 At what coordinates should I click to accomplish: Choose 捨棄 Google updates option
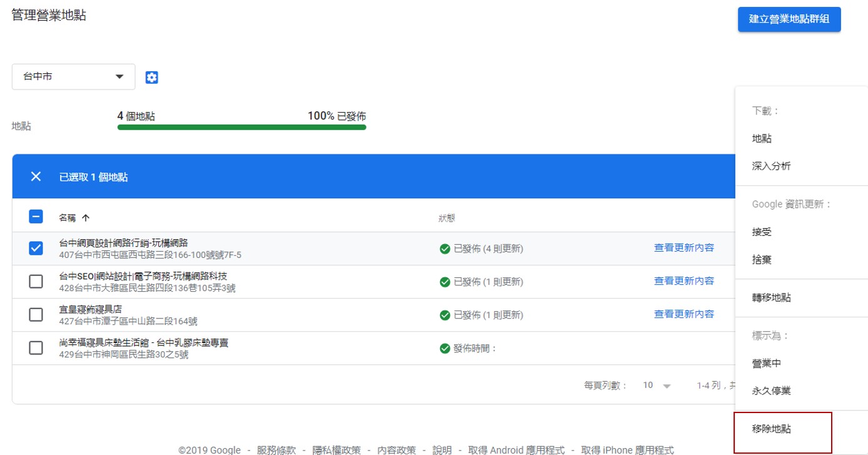[x=762, y=260]
